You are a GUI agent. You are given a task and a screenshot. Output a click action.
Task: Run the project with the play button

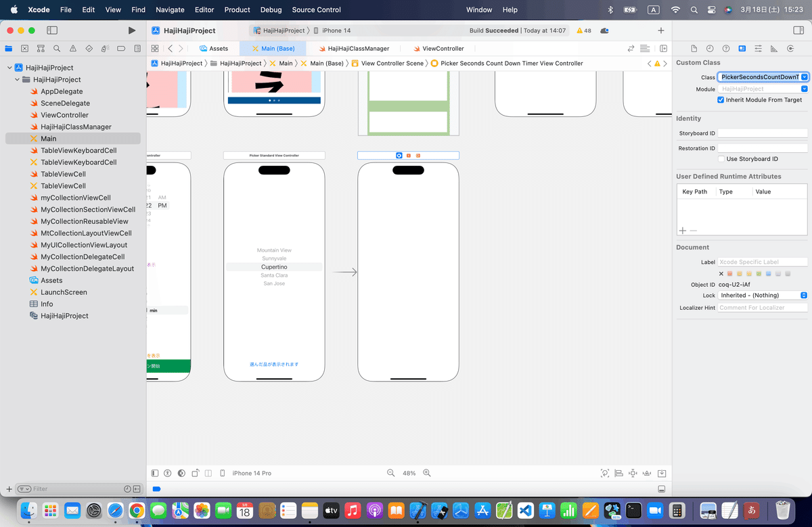coord(132,30)
